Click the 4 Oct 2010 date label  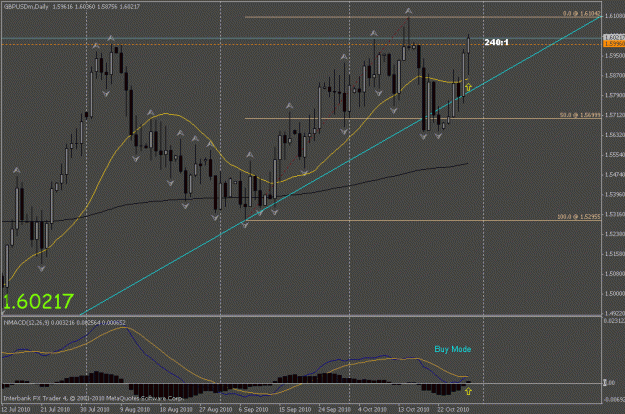click(x=372, y=409)
